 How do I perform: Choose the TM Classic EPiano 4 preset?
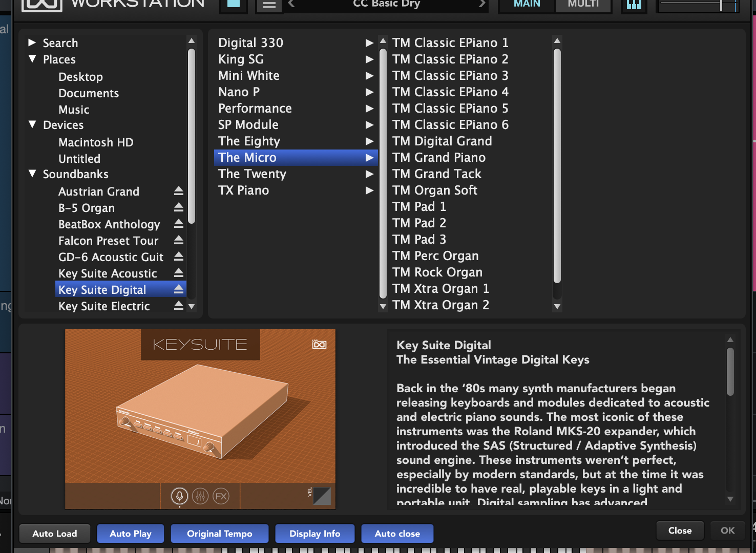coord(450,92)
